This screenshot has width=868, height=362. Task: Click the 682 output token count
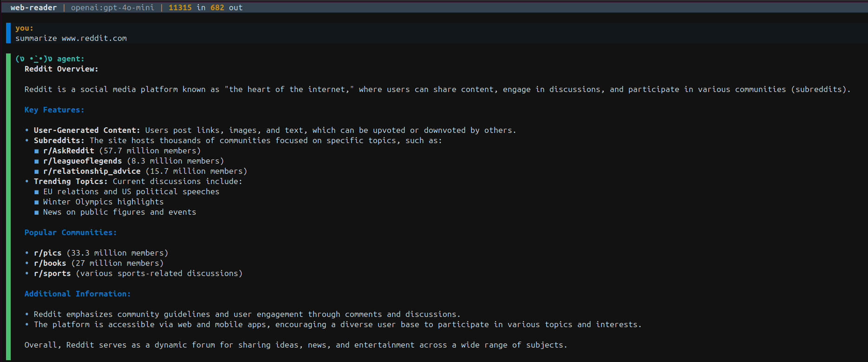point(217,8)
